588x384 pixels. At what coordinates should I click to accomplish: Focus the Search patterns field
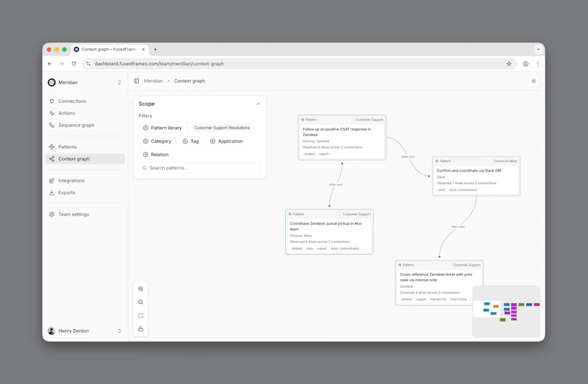click(199, 168)
